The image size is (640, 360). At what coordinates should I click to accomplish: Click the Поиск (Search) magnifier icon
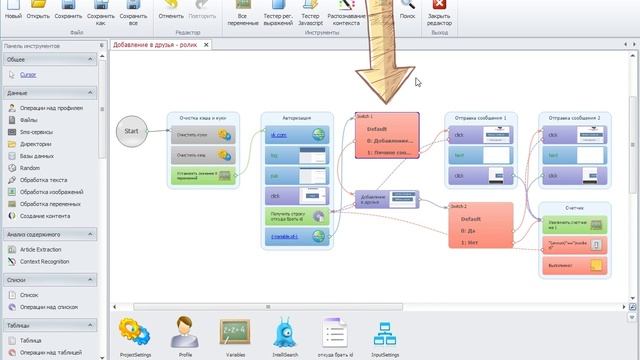pos(407,10)
